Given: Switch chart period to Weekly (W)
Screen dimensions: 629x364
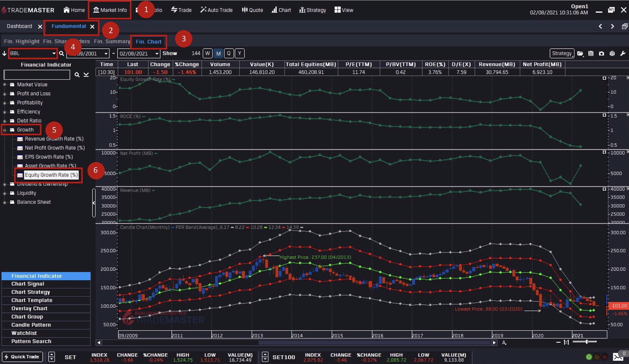Looking at the screenshot, I should (x=208, y=53).
